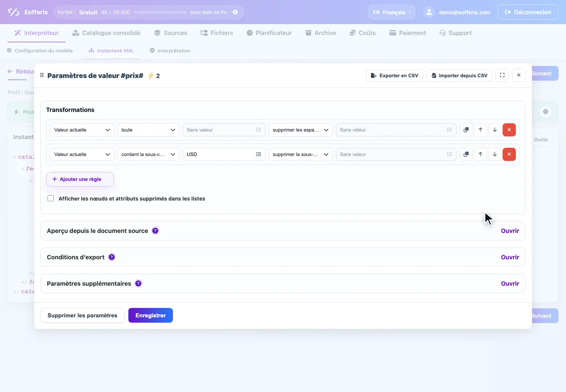Open 'supprimer les espa…' action dropdown
This screenshot has width=566, height=392.
point(301,130)
